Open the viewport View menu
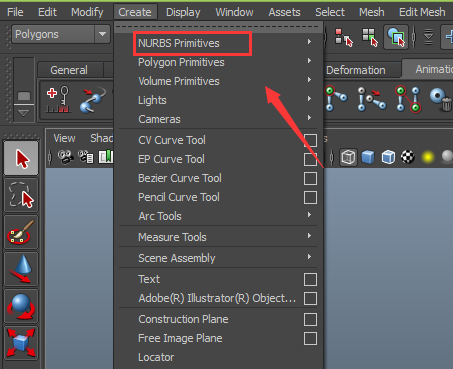453x369 pixels. click(64, 138)
